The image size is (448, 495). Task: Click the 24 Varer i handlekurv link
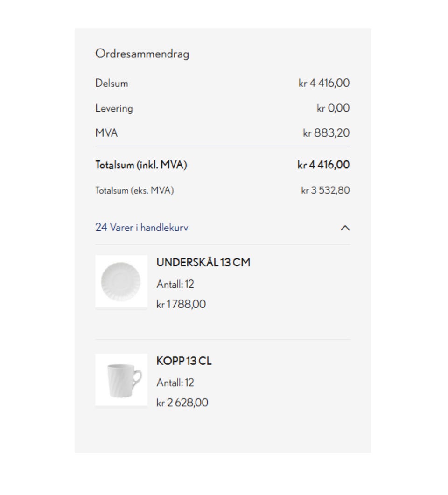click(142, 227)
